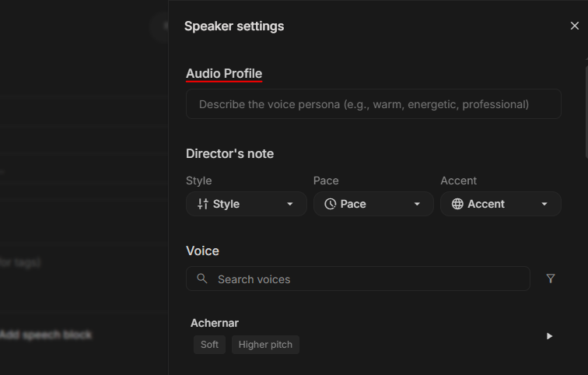Click the globe icon in Accent dropdown
The width and height of the screenshot is (588, 375).
coord(457,204)
